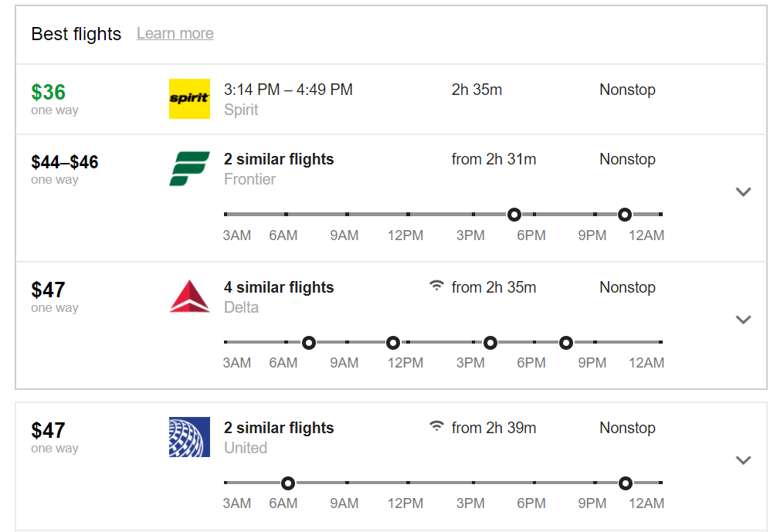The height and width of the screenshot is (532, 777).
Task: Select the Frontier flight departing near 11PM
Action: pos(625,214)
